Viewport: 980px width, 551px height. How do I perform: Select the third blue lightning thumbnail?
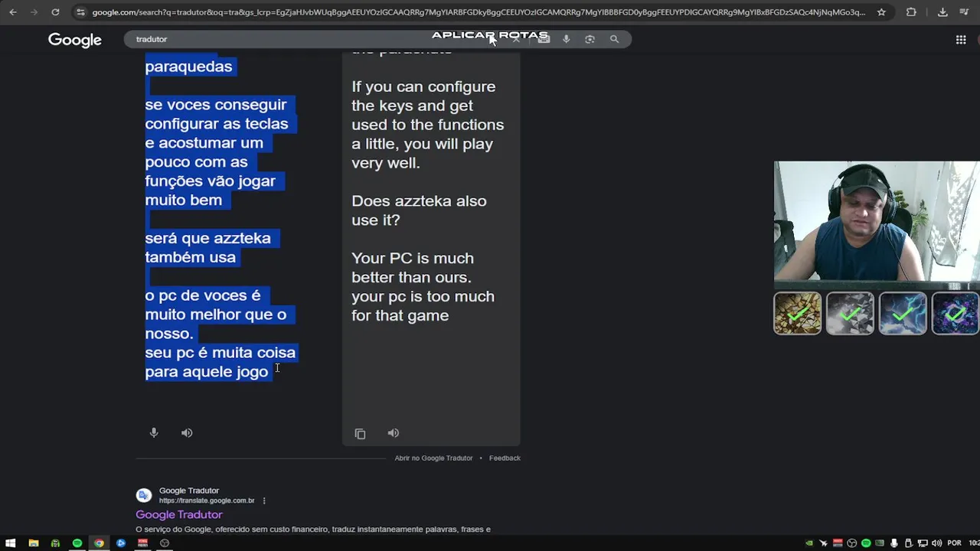pos(903,314)
